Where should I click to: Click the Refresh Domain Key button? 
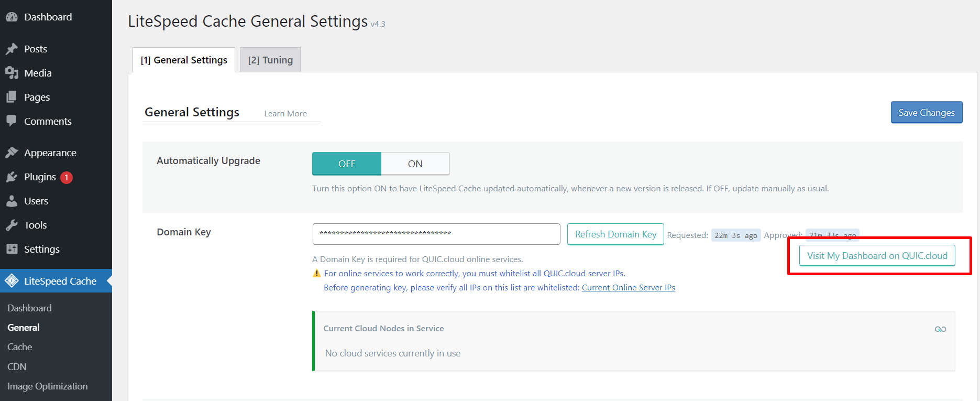coord(615,234)
